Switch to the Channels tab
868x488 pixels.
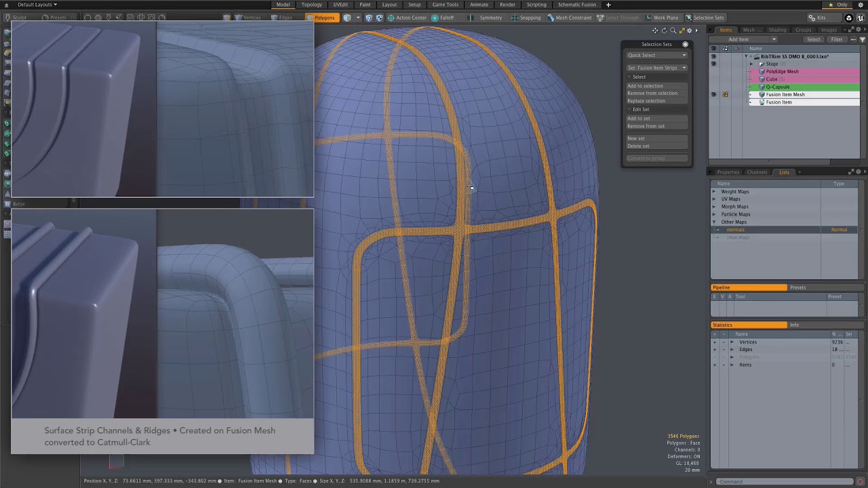click(x=757, y=172)
